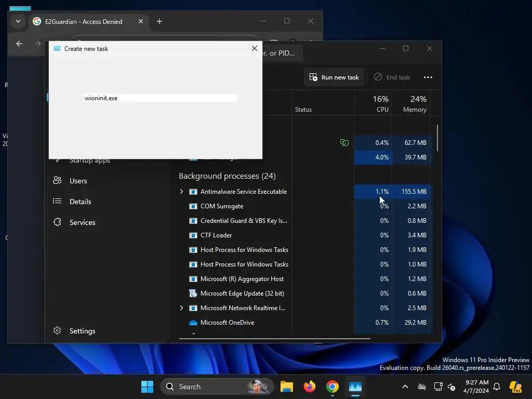Open a new tab in Chrome
The width and height of the screenshot is (532, 399).
click(159, 21)
